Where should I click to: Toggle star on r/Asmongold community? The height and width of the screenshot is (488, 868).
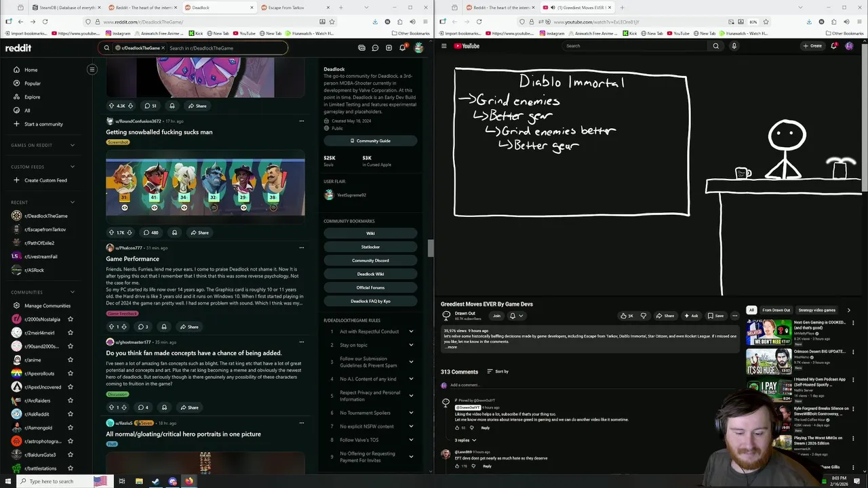[71, 428]
